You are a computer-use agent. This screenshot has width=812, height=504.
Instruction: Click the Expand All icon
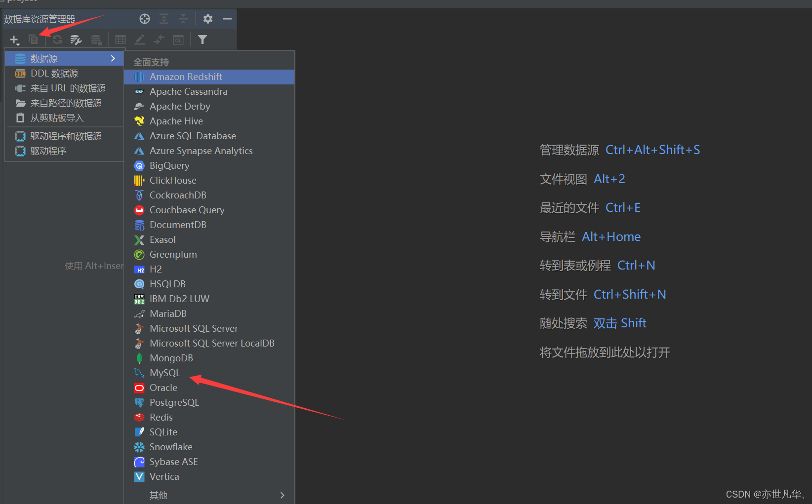164,19
